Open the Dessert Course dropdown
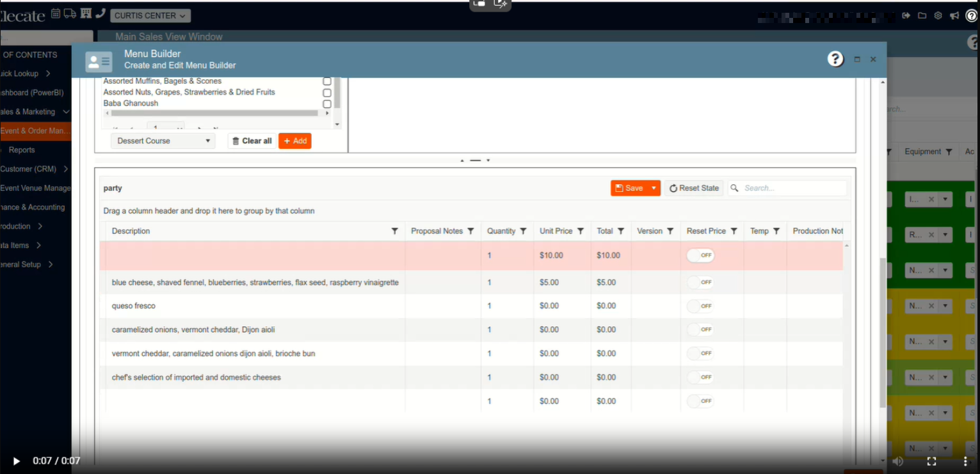Image resolution: width=980 pixels, height=474 pixels. 163,141
